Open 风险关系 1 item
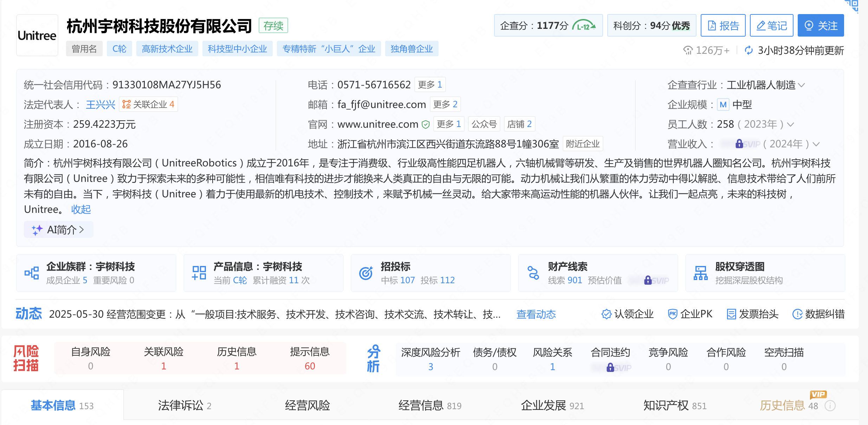This screenshot has width=868, height=425. point(552,359)
